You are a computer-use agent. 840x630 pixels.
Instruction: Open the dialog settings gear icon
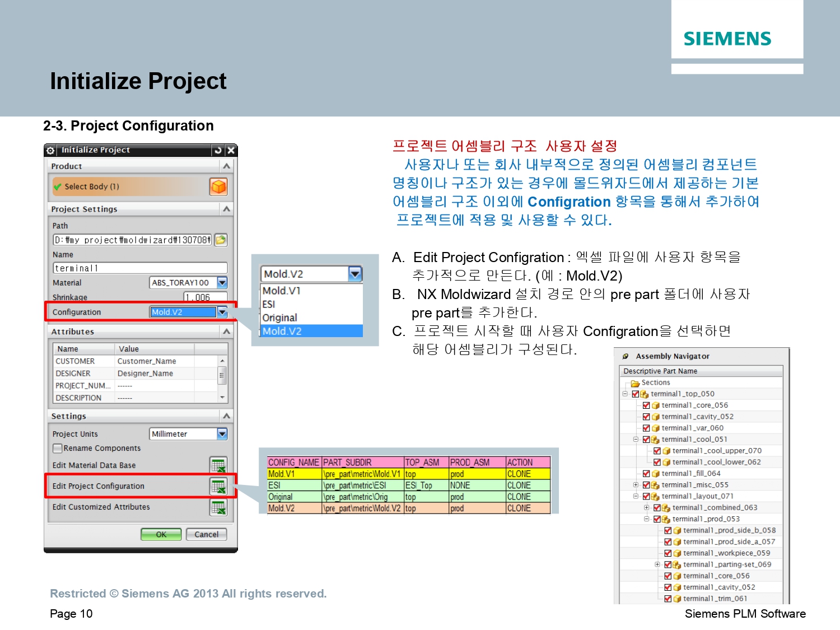pyautogui.click(x=50, y=150)
